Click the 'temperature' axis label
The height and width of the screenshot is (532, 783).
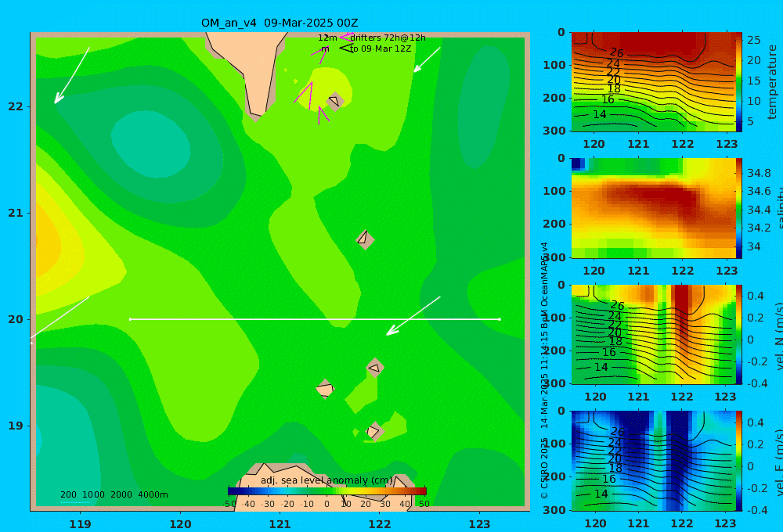pos(773,82)
